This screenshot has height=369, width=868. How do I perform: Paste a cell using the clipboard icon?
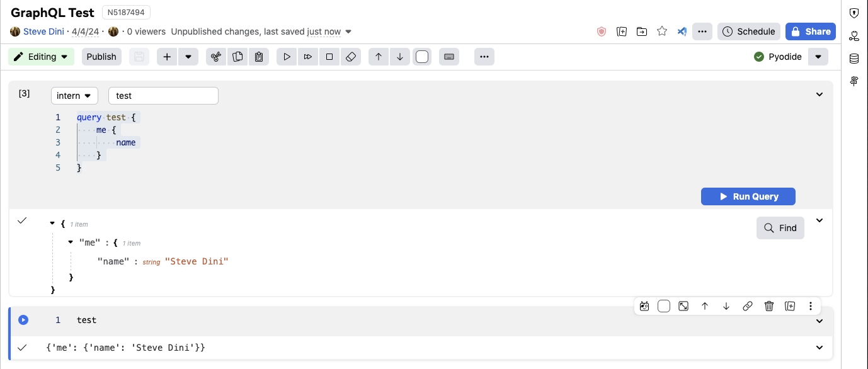click(259, 56)
